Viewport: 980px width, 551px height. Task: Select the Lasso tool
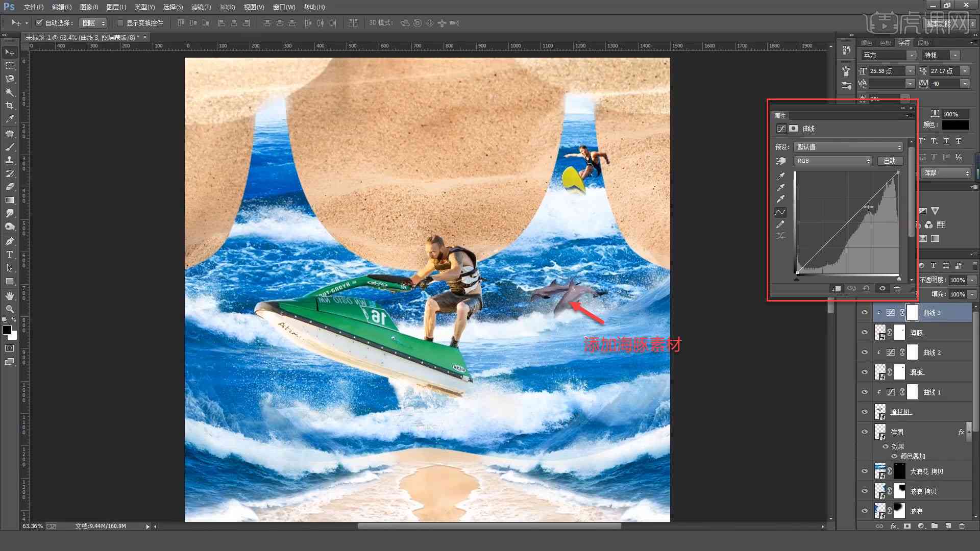(10, 79)
